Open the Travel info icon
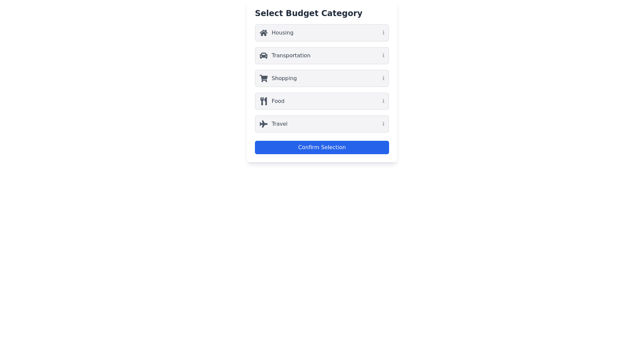This screenshot has height=362, width=644. point(383,124)
